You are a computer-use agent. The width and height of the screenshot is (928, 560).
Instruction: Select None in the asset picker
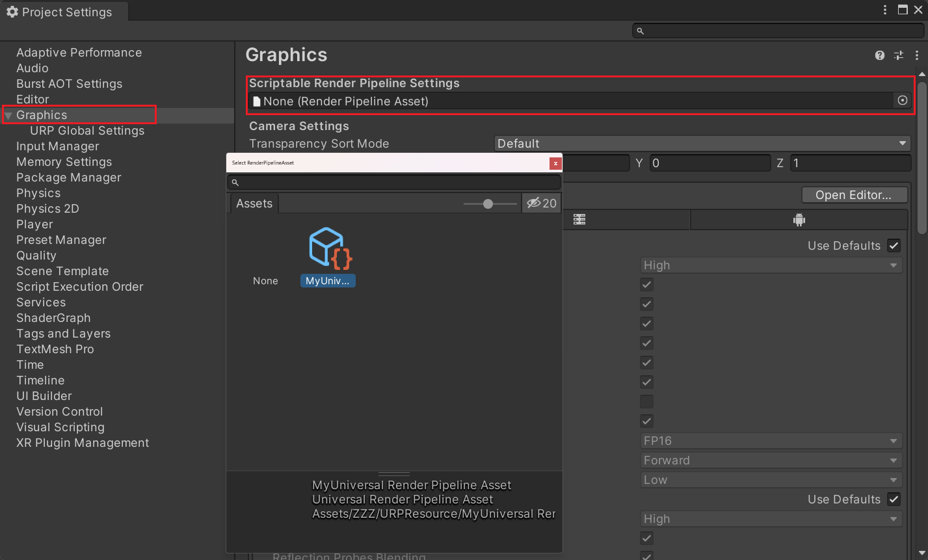pos(265,281)
